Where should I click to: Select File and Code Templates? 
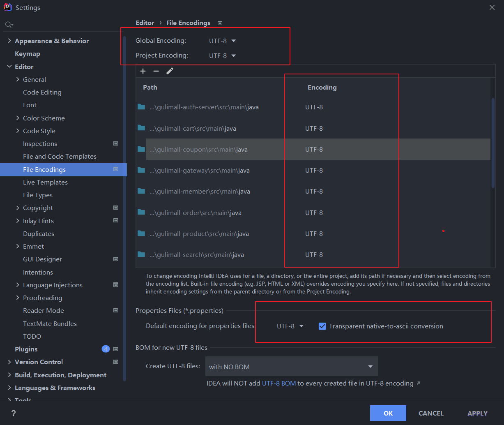pyautogui.click(x=60, y=156)
